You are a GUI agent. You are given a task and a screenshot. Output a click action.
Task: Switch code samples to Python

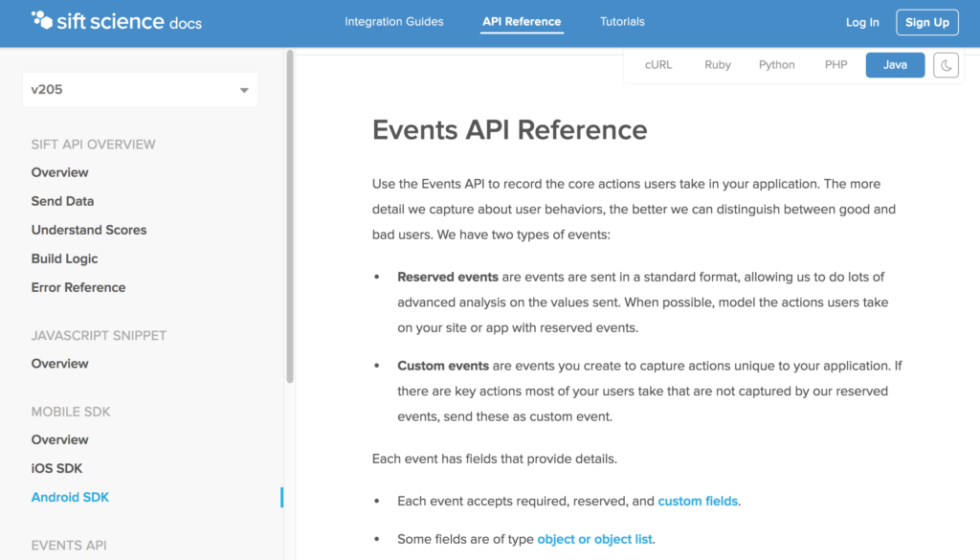tap(776, 64)
